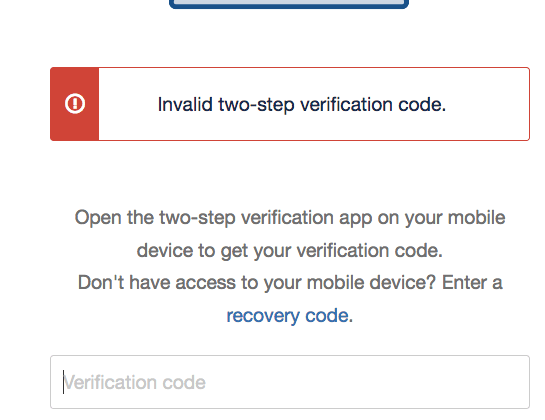
Task: Click the words 'mobile device?' in help text
Action: coord(371,282)
